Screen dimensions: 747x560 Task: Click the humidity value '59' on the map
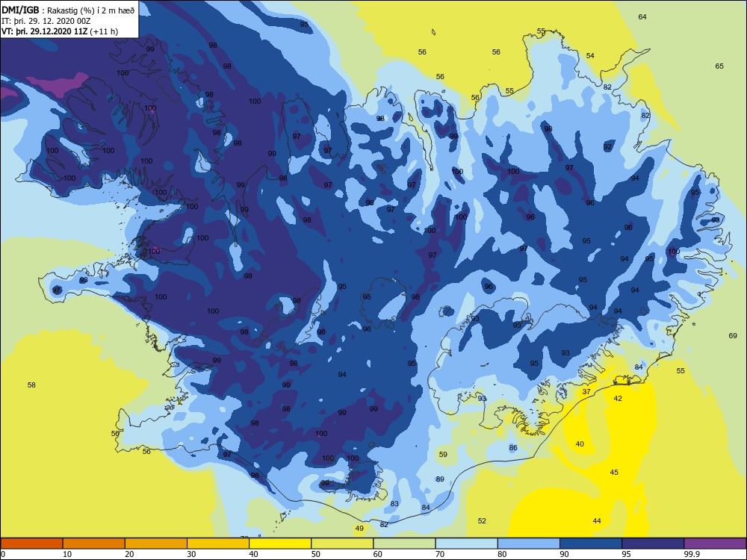tap(443, 454)
